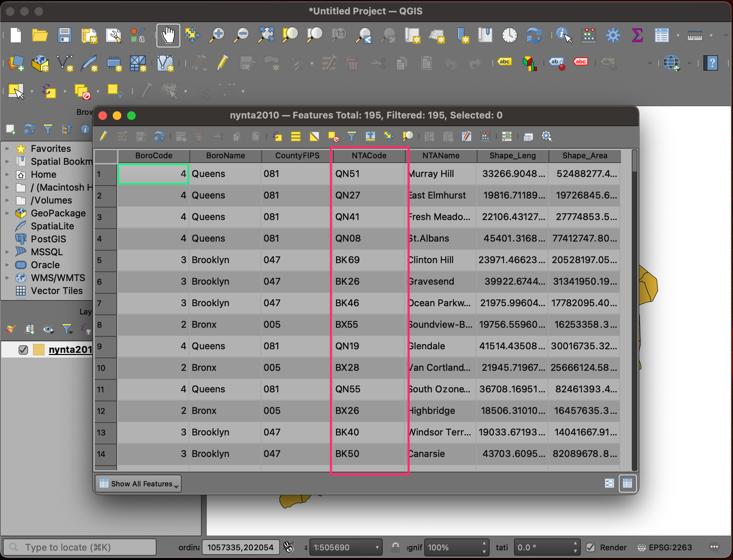Zoom map to selected rows icon

pyautogui.click(x=408, y=136)
